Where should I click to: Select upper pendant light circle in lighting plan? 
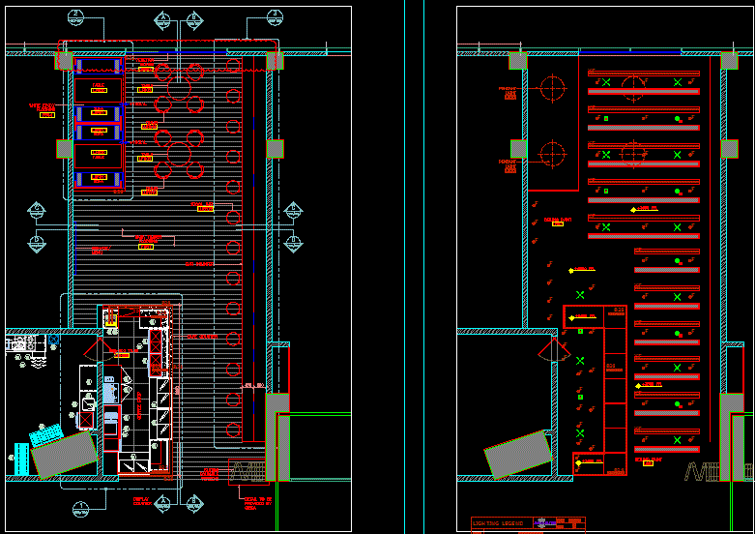[x=552, y=88]
